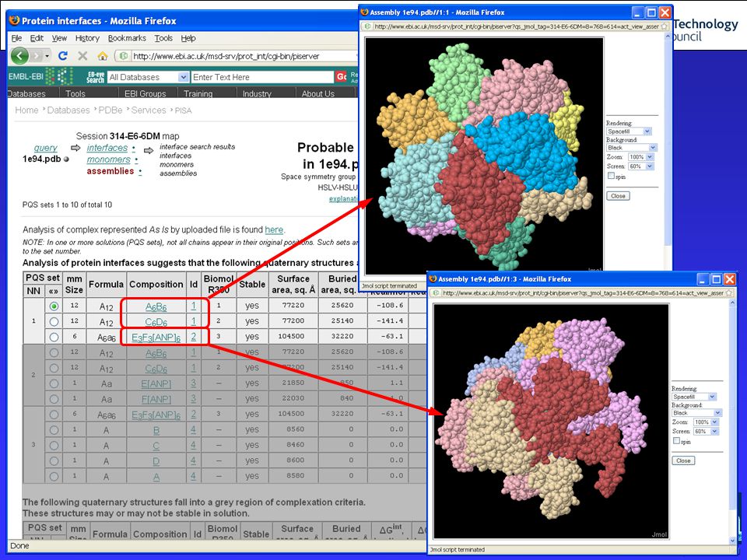Screen dimensions: 747x560
Task: Open the Help menu
Action: (188, 38)
